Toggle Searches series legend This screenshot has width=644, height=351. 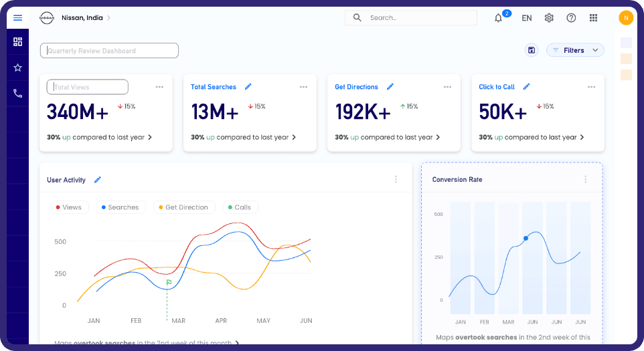coord(120,207)
